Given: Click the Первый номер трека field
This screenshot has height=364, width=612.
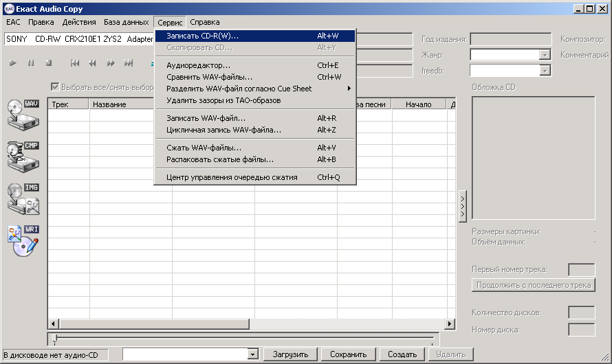Looking at the screenshot, I should tap(582, 270).
